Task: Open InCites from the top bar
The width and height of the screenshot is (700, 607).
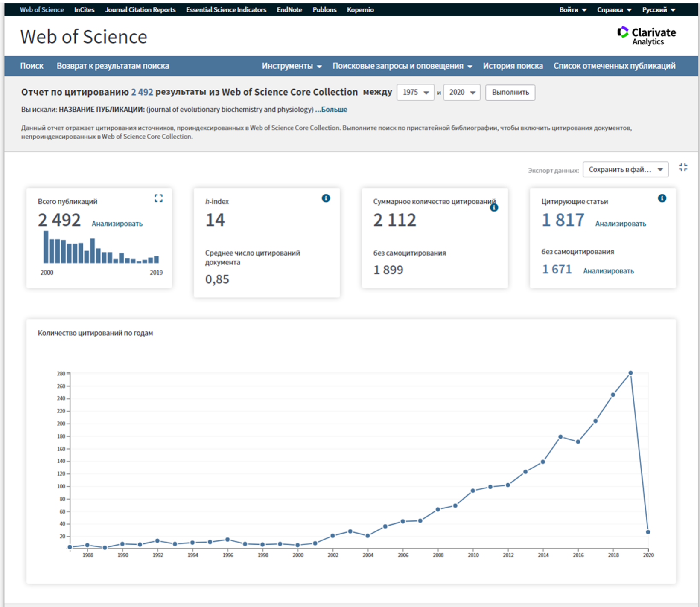Action: [x=85, y=9]
